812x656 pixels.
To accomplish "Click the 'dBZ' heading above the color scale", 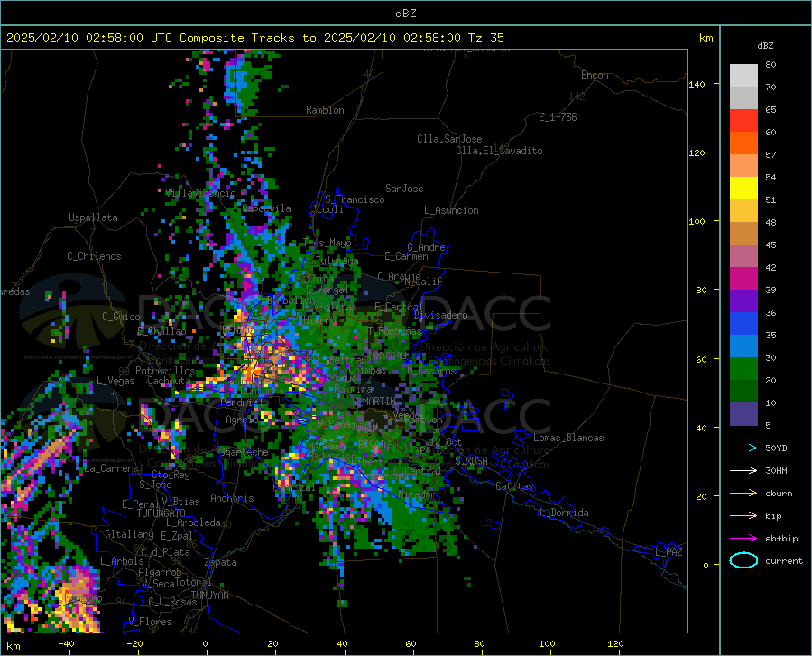I will pyautogui.click(x=765, y=45).
